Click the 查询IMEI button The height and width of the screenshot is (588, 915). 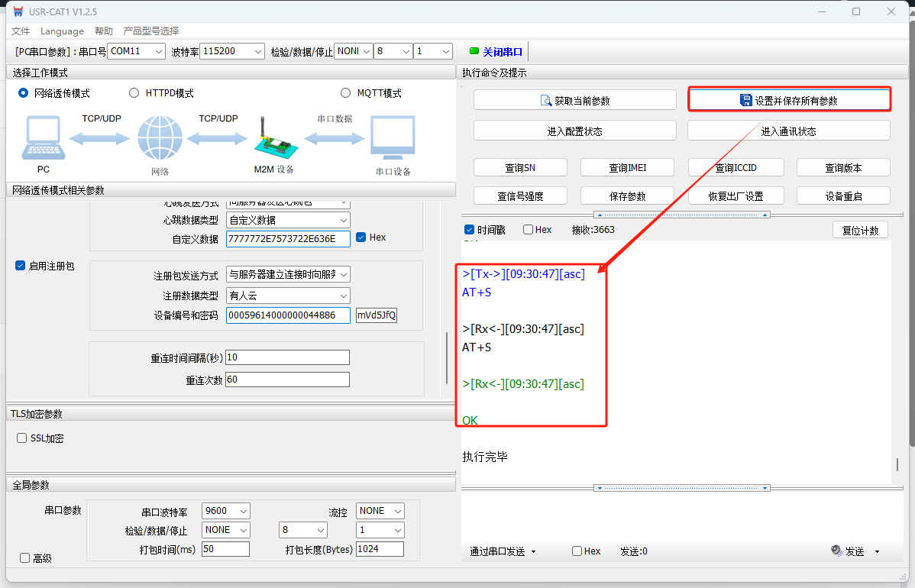pyautogui.click(x=627, y=168)
